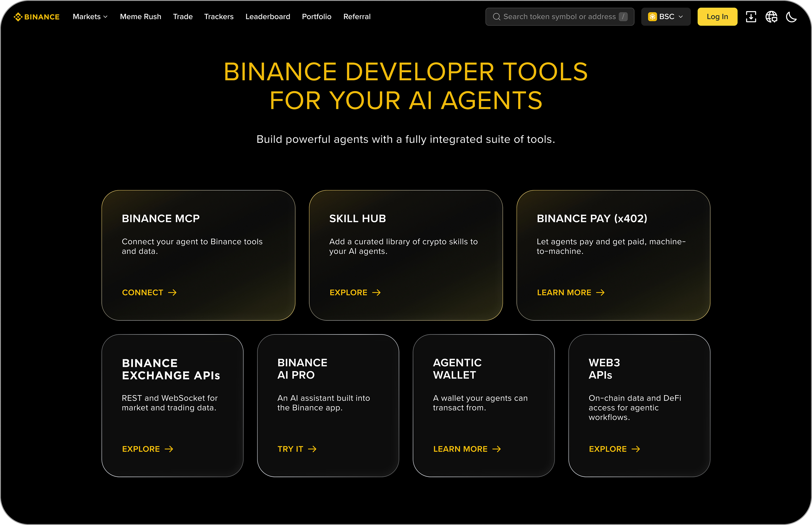Click CONNECT on the Binance MCP card

click(x=149, y=293)
